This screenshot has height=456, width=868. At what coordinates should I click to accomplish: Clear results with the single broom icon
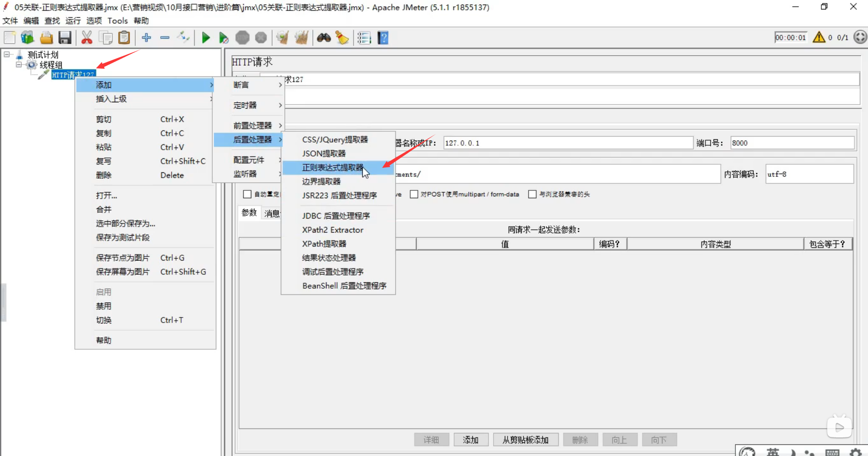tap(283, 38)
